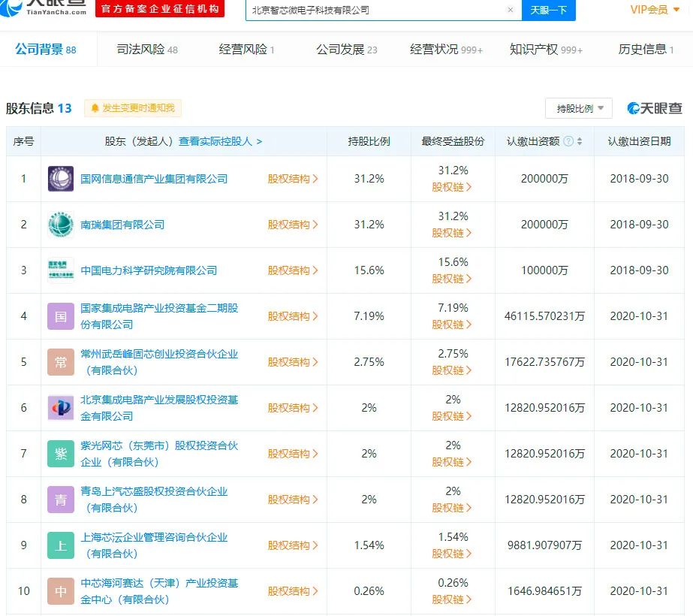Image resolution: width=693 pixels, height=616 pixels.
Task: Click the 天眼一下 search button
Action: 549,10
